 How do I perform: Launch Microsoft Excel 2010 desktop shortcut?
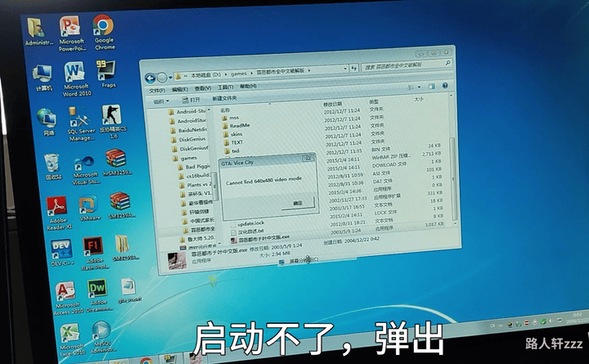click(71, 339)
